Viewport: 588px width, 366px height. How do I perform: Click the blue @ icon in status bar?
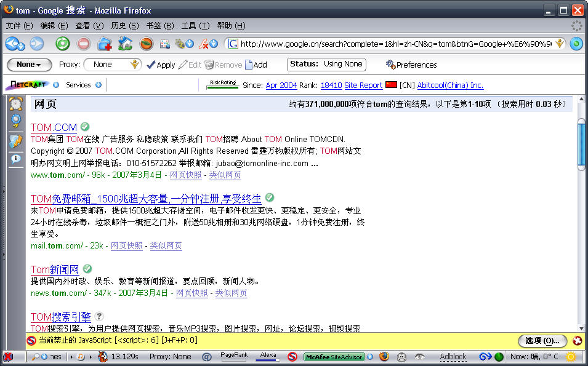(x=207, y=357)
